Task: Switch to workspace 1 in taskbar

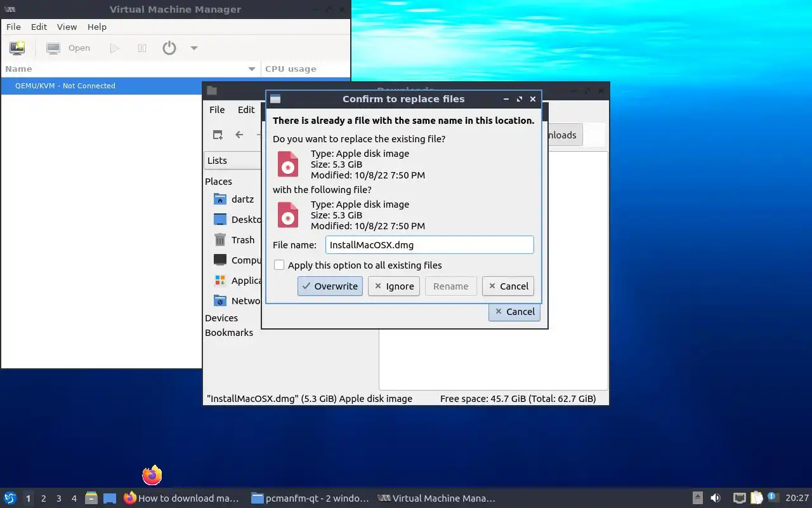Action: click(28, 498)
